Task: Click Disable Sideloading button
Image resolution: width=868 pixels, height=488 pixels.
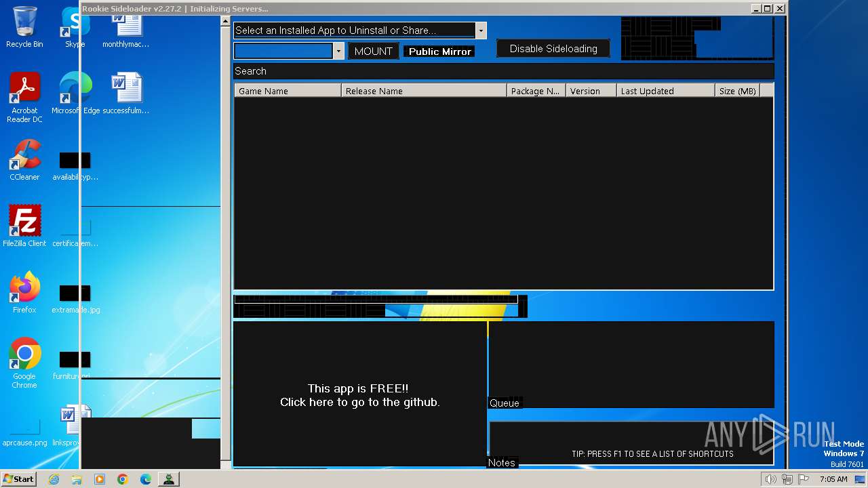Action: [553, 49]
